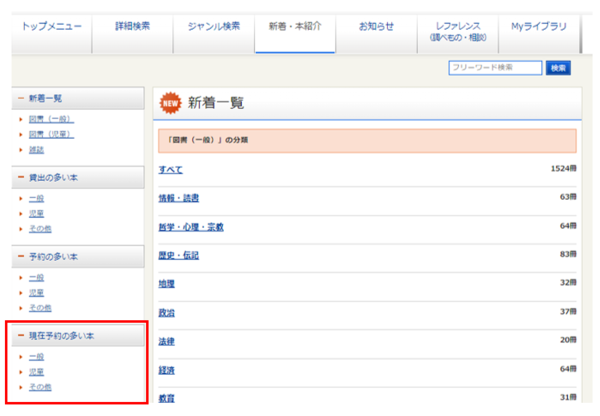This screenshot has width=600, height=416.
Task: Open the 法律 category link
Action: click(x=166, y=341)
